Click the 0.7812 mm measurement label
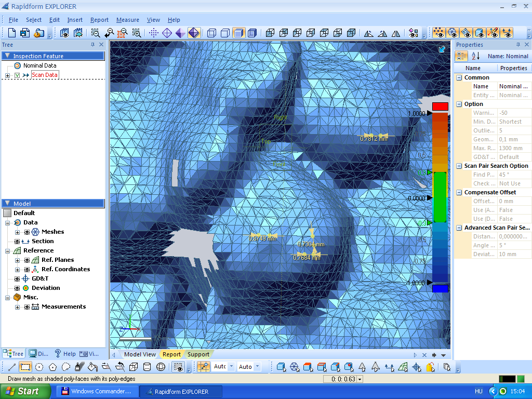Screen dimensions: 532x399 pyautogui.click(x=374, y=139)
